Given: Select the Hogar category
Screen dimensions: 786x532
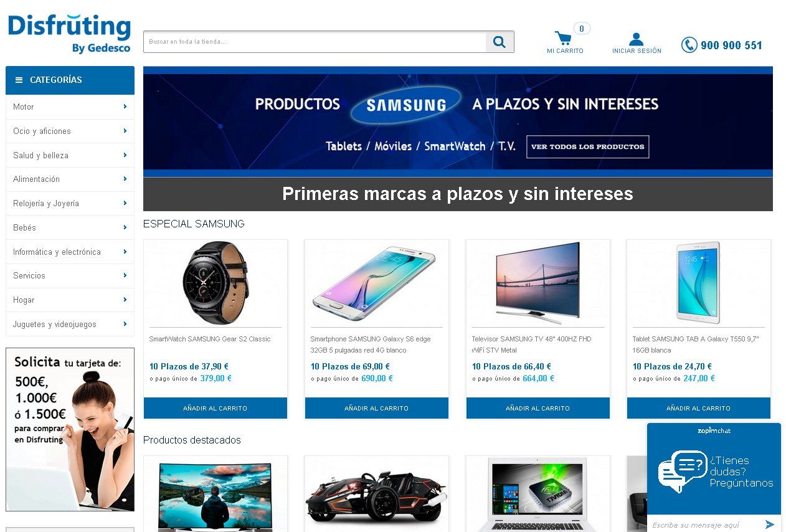Looking at the screenshot, I should (x=70, y=300).
